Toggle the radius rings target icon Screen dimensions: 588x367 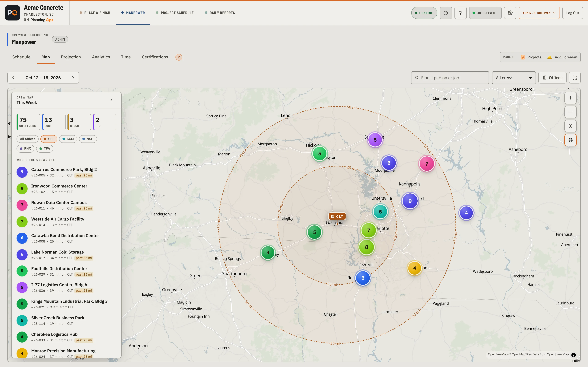(x=571, y=140)
